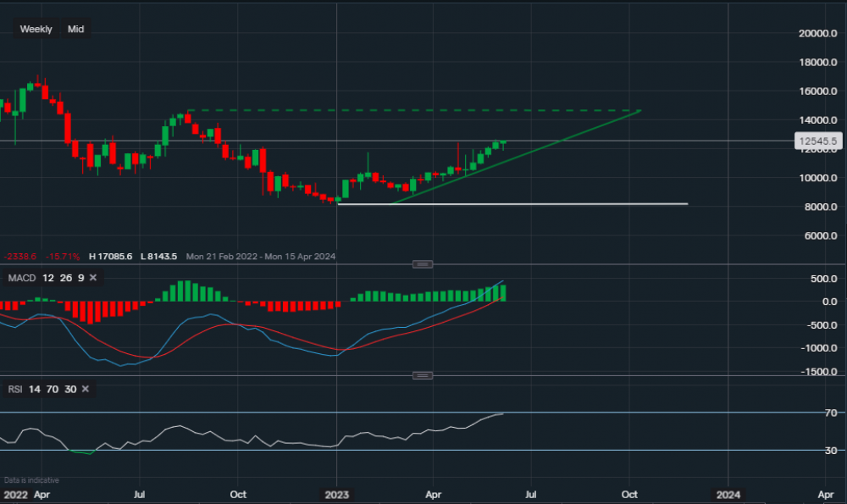Click the pane resize handle above the RSI panel
The width and height of the screenshot is (847, 504).
422,375
